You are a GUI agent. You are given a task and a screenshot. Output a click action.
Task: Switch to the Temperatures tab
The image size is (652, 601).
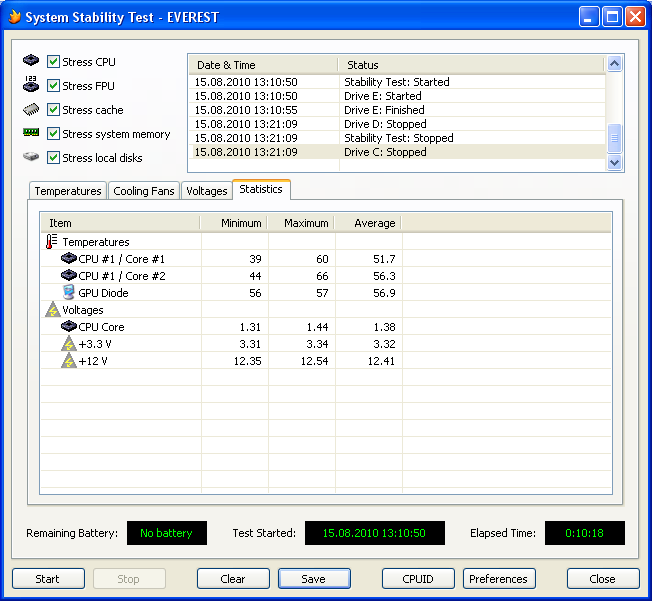pos(68,191)
